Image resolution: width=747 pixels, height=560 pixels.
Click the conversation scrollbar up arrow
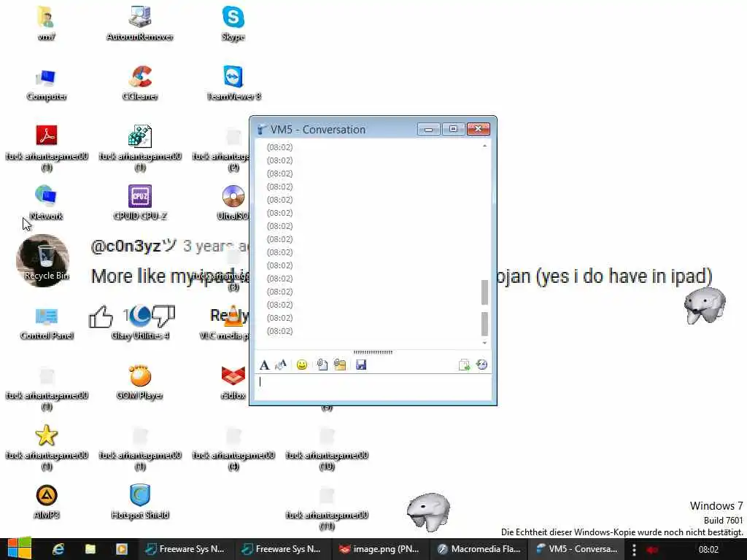click(484, 146)
